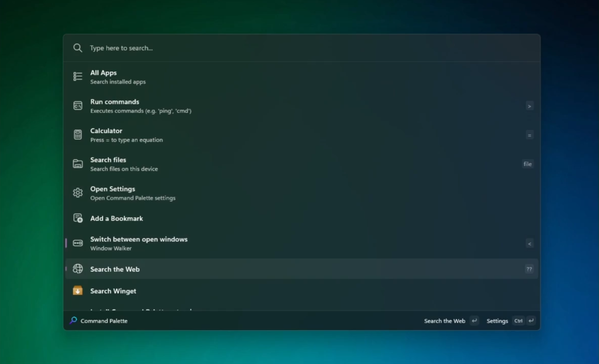
Task: Click the Calculator icon
Action: pos(77,135)
